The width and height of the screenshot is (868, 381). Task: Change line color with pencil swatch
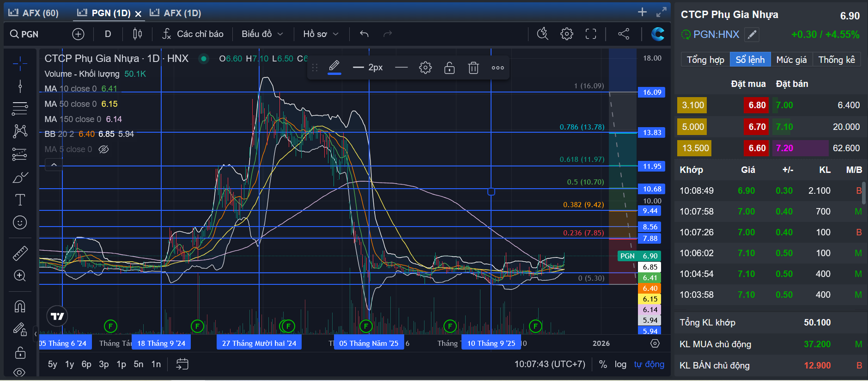(334, 68)
